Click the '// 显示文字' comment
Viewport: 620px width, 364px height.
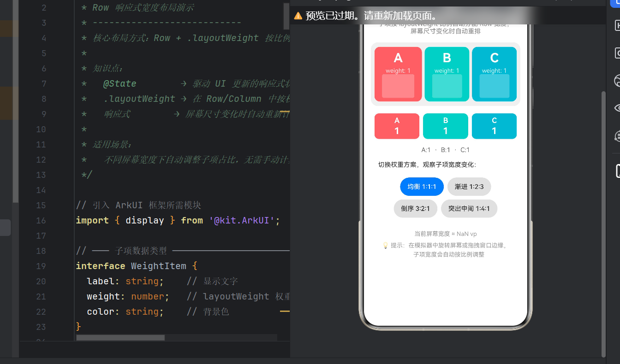pos(212,281)
